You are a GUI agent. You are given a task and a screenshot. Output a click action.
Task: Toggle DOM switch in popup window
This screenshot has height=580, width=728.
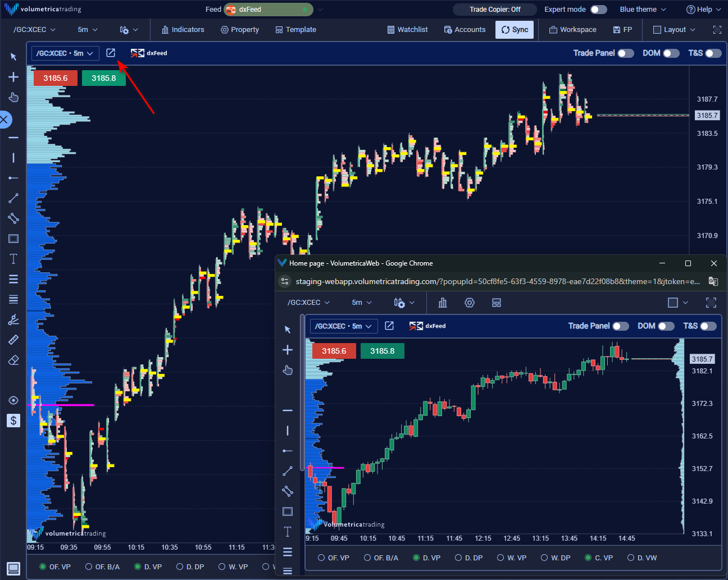(x=666, y=326)
